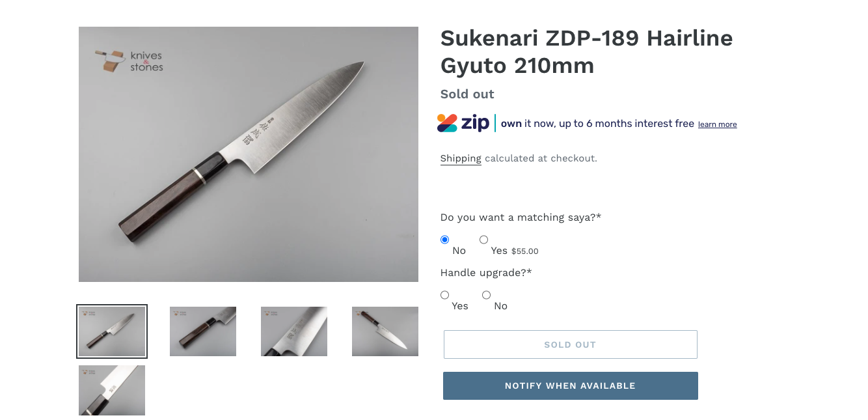The width and height of the screenshot is (868, 420).
Task: Click 'Notify When Available'
Action: tap(570, 385)
